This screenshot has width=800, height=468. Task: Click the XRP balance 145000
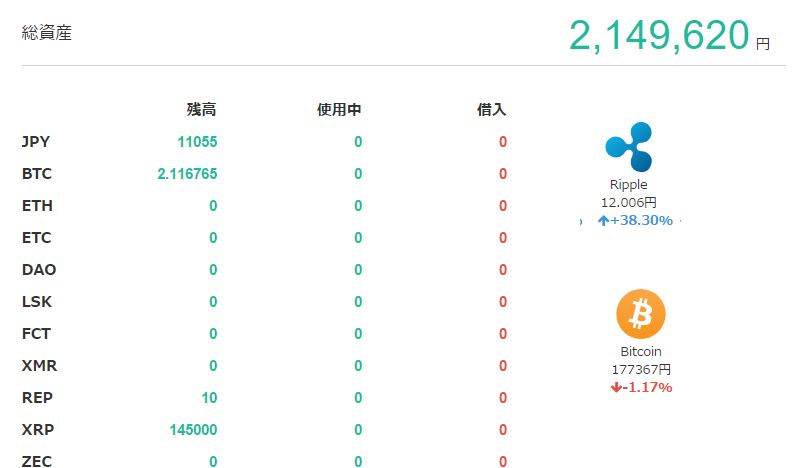click(194, 430)
